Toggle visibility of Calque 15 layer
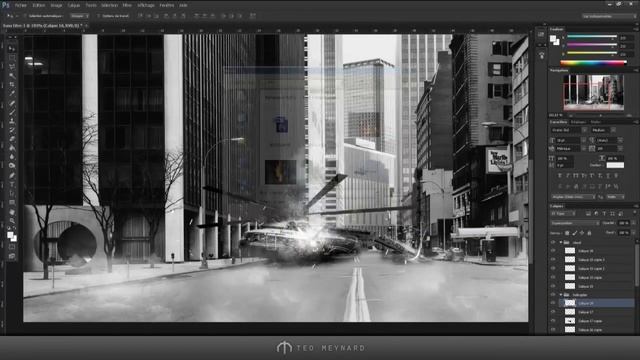Image resolution: width=640 pixels, height=360 pixels. click(553, 286)
